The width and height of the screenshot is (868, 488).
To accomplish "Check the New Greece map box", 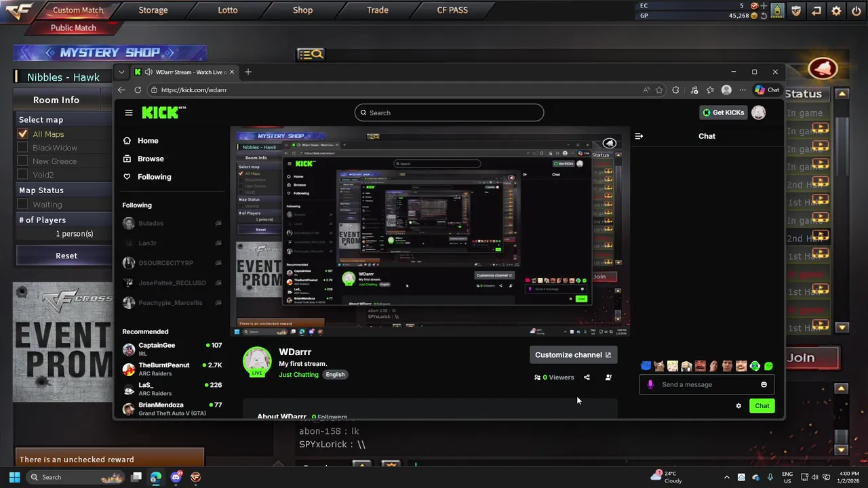I will pyautogui.click(x=22, y=161).
